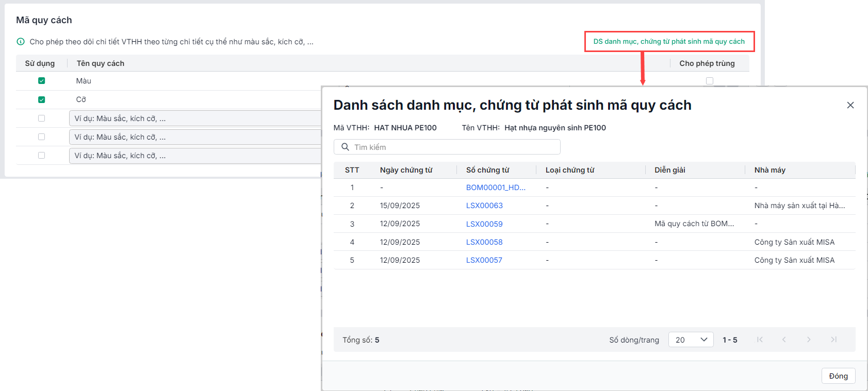
Task: Close the danh sách chứng từ dialog with X
Action: [x=850, y=105]
